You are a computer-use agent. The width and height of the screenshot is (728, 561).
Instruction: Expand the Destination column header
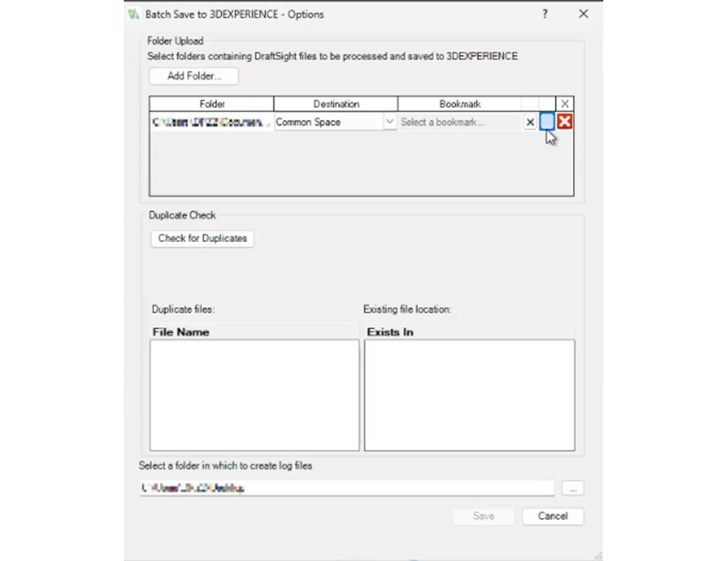tap(338, 103)
